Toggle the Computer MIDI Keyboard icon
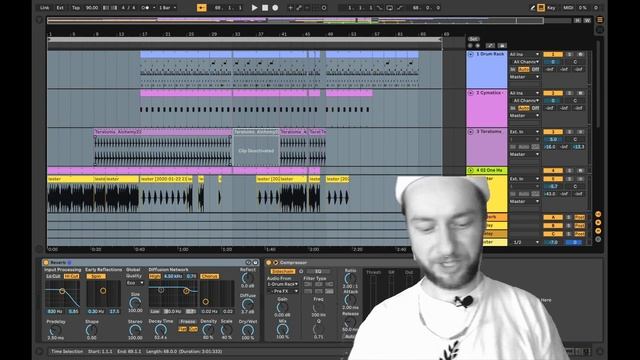The width and height of the screenshot is (640, 360). [x=541, y=8]
